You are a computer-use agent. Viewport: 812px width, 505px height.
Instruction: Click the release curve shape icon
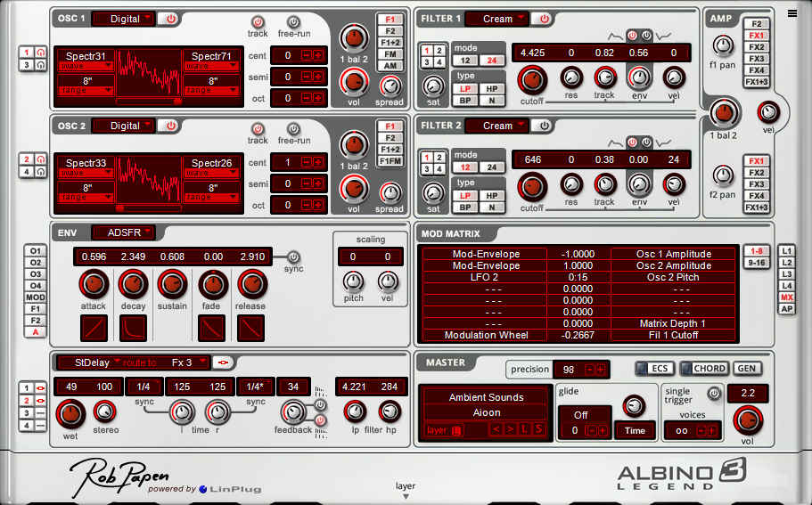point(250,329)
